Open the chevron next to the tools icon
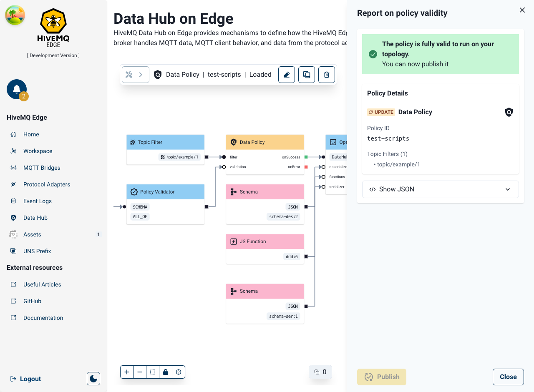Screen dimensions: 534x392 click(141, 74)
